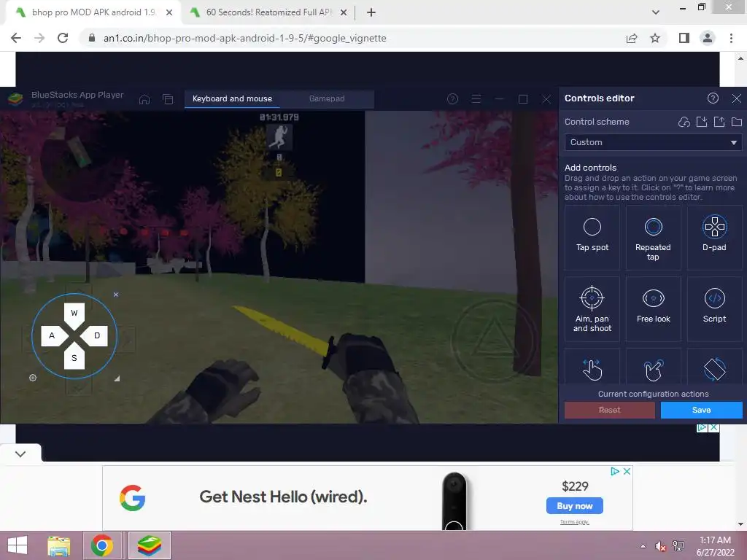Click the cloud sync scheme icon
Viewport: 747px width, 560px height.
pyautogui.click(x=684, y=122)
